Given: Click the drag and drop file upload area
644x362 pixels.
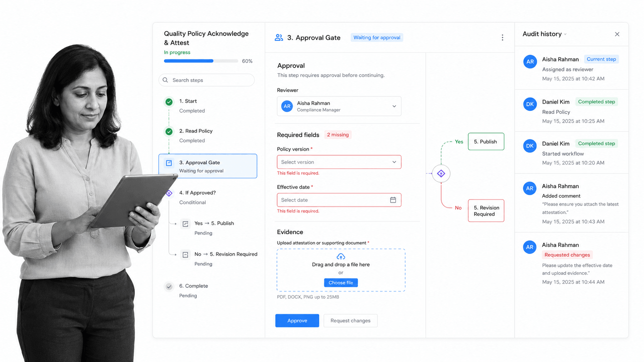Looking at the screenshot, I should 341,270.
